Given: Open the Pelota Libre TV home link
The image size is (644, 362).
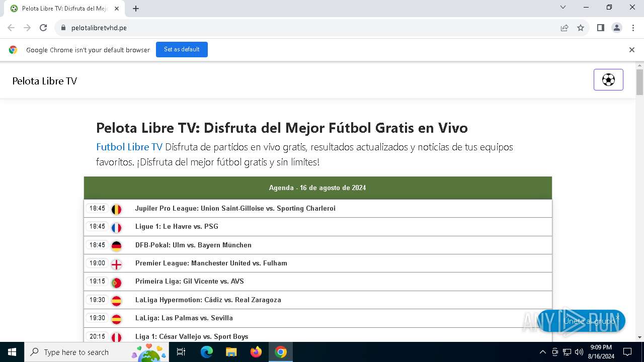Looking at the screenshot, I should [45, 81].
